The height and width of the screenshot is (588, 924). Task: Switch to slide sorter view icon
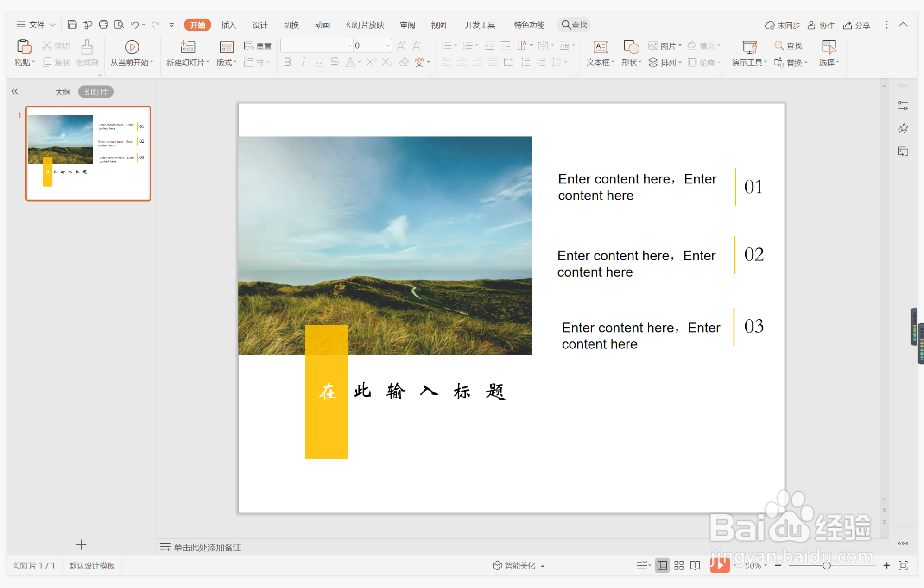[679, 565]
